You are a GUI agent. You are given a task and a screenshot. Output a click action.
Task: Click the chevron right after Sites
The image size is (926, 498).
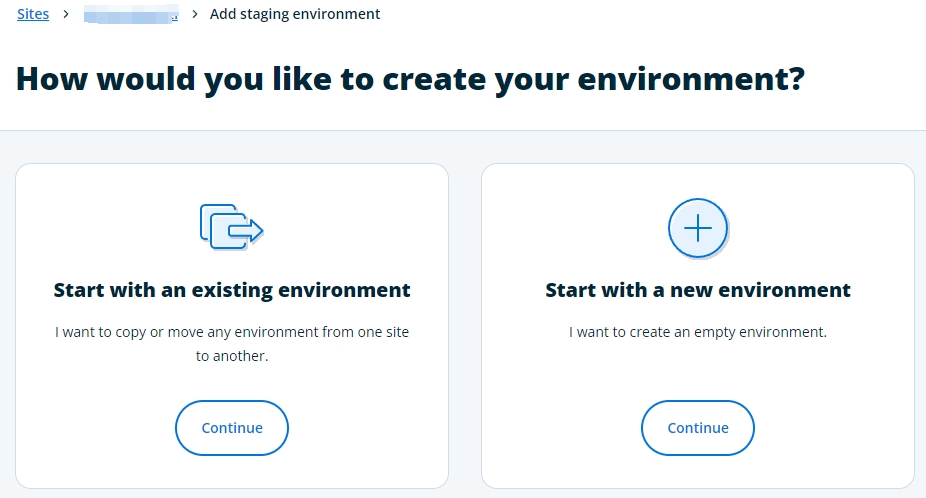[x=65, y=14]
